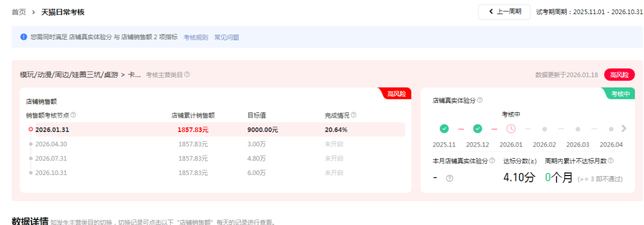The width and height of the screenshot is (644, 225).
Task: Click the 4.80万 target value
Action: (257, 158)
